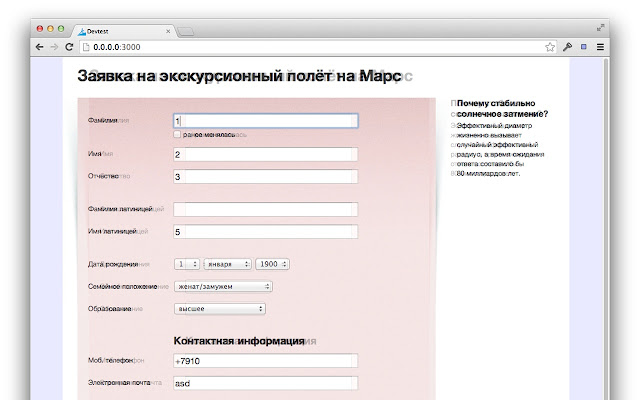This screenshot has height=400, width=640.
Task: Click the sidebar paragraph starting 'Эффективный диаметр'
Action: click(x=500, y=149)
